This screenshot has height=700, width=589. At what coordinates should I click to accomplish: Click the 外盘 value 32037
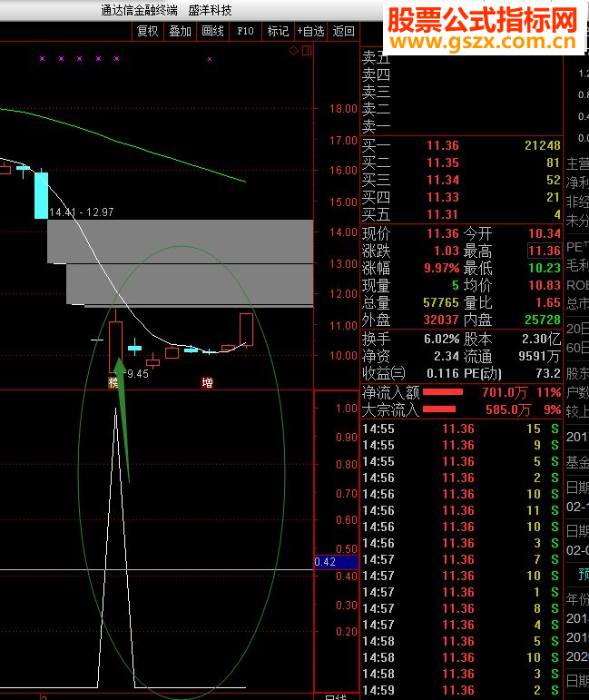[441, 320]
